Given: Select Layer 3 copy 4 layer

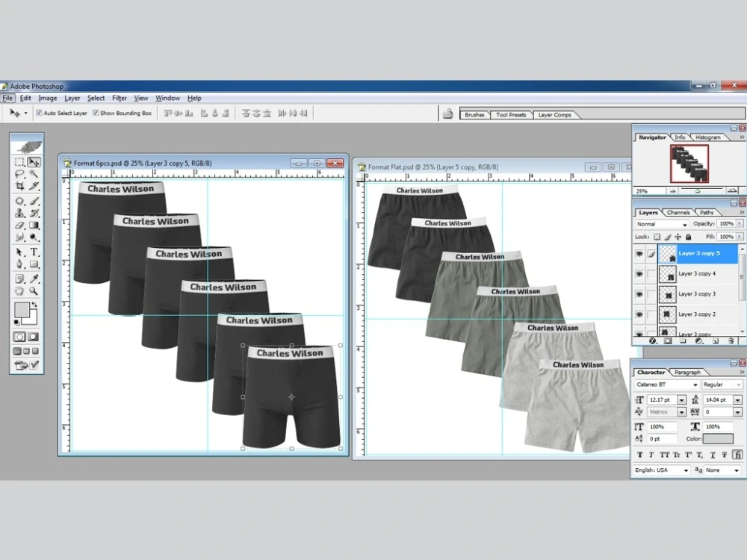Looking at the screenshot, I should pyautogui.click(x=699, y=274).
